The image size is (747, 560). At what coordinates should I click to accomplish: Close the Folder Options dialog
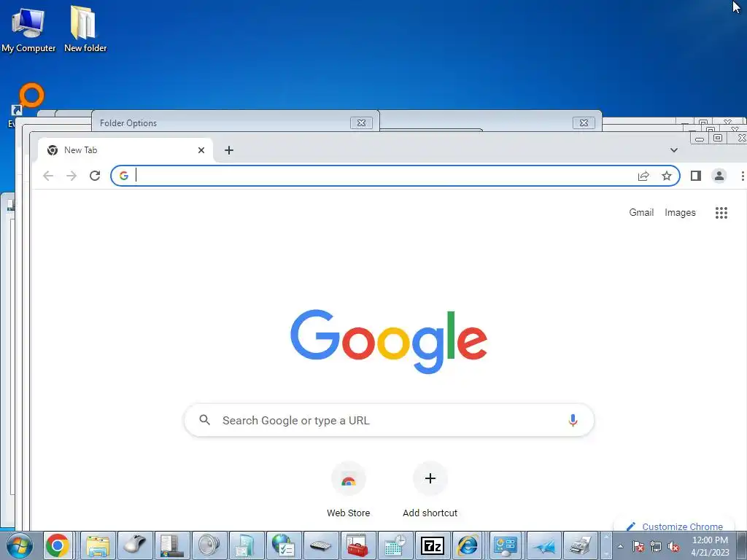tap(362, 122)
